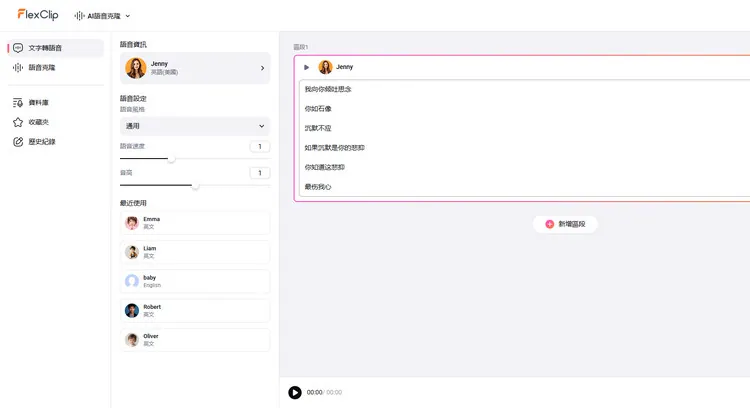Click the voice speed slider handle

click(171, 159)
